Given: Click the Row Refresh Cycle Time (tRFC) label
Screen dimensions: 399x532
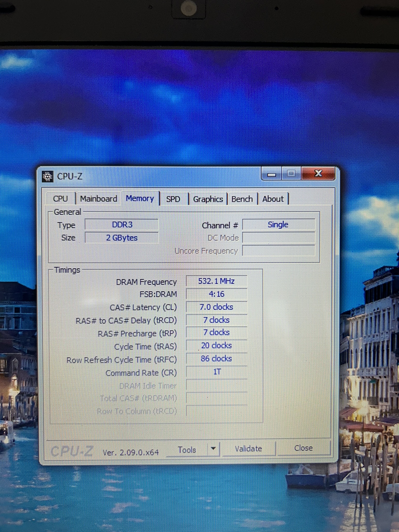Looking at the screenshot, I should tap(122, 360).
